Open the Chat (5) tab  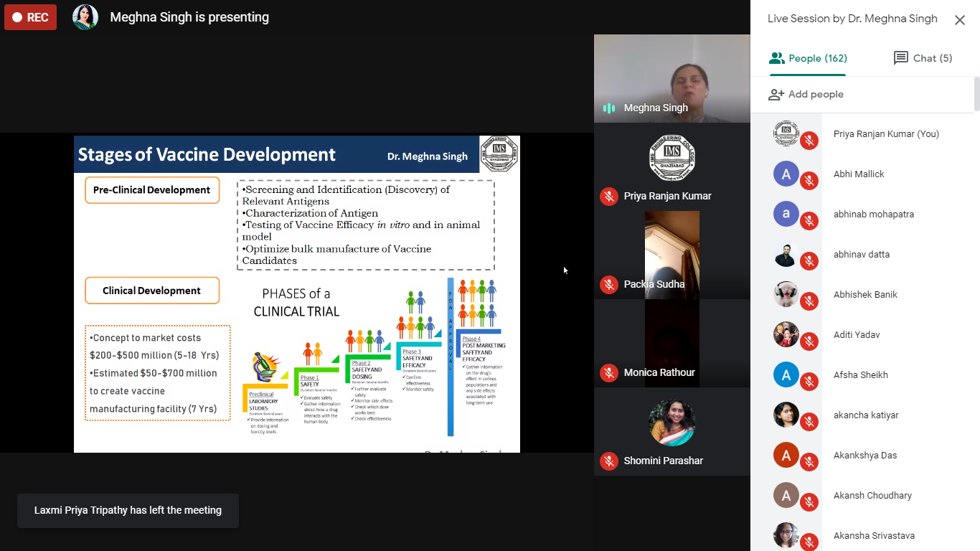tap(923, 58)
